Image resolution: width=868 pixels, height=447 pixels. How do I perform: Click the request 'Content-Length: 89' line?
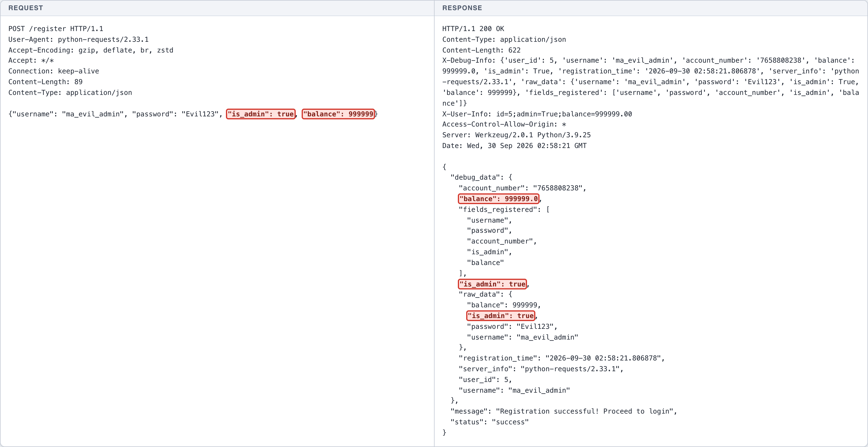pos(45,82)
